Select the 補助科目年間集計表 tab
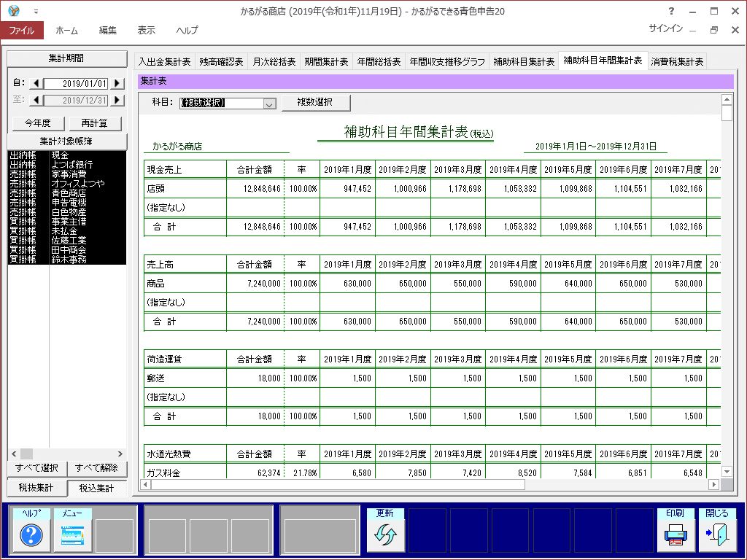747x560 pixels. coord(603,61)
